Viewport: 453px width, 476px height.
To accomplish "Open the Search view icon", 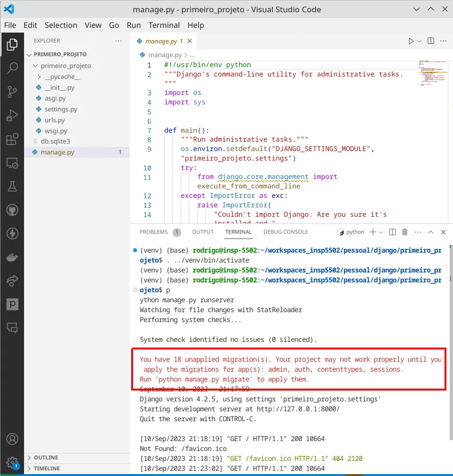I will pos(12,68).
